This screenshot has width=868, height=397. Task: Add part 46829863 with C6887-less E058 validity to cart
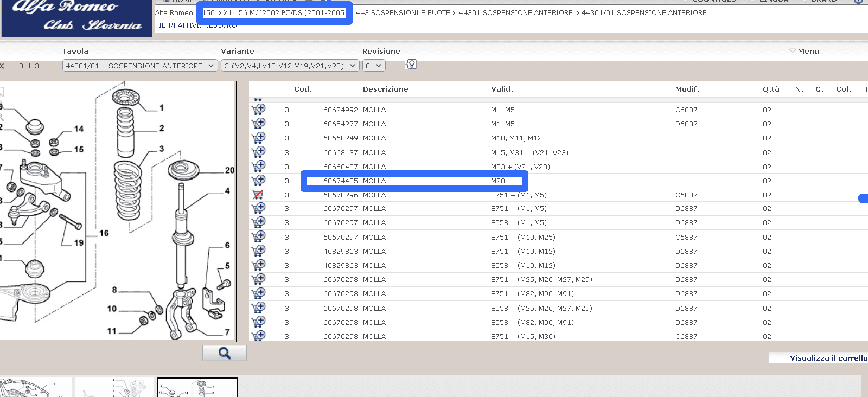click(259, 265)
